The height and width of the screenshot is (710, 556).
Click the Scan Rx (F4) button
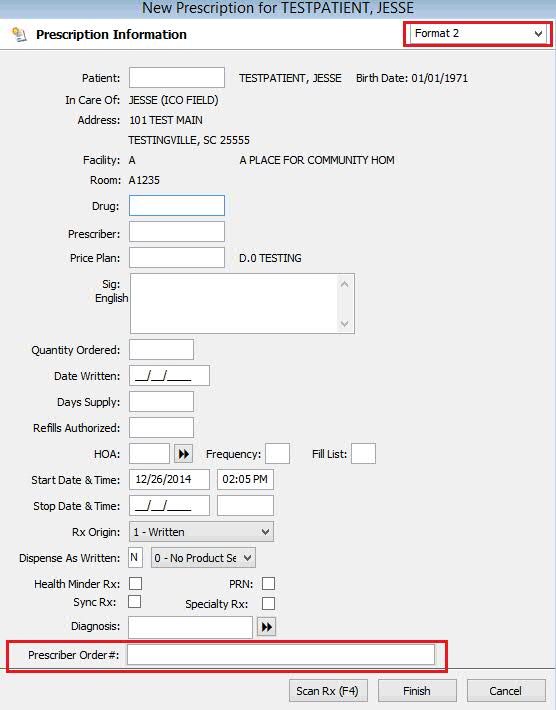pyautogui.click(x=328, y=691)
